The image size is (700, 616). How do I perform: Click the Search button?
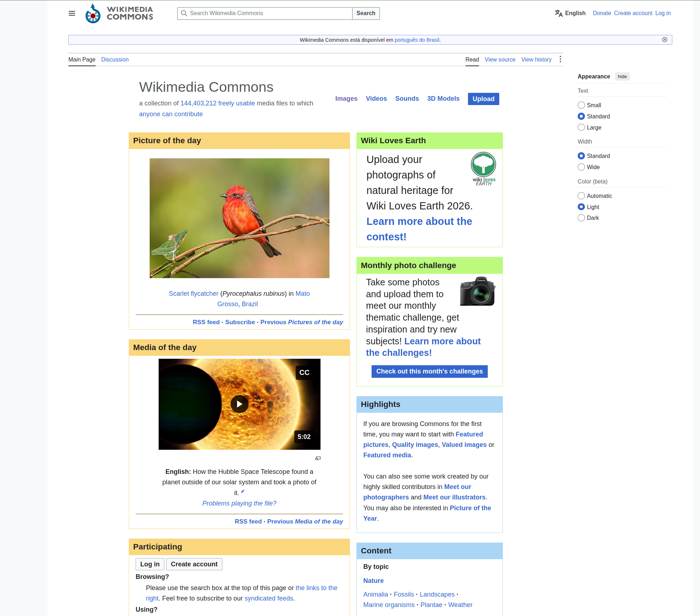click(x=366, y=13)
